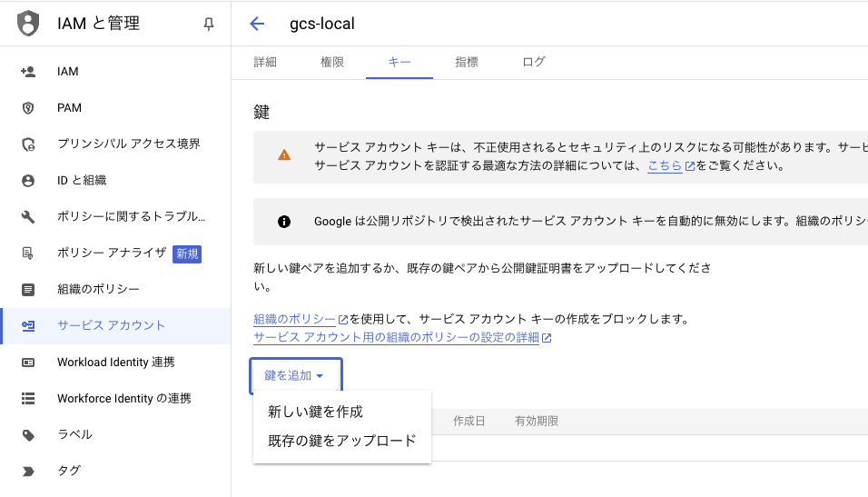Click the gcs-local page title
868x497 pixels.
[x=322, y=24]
